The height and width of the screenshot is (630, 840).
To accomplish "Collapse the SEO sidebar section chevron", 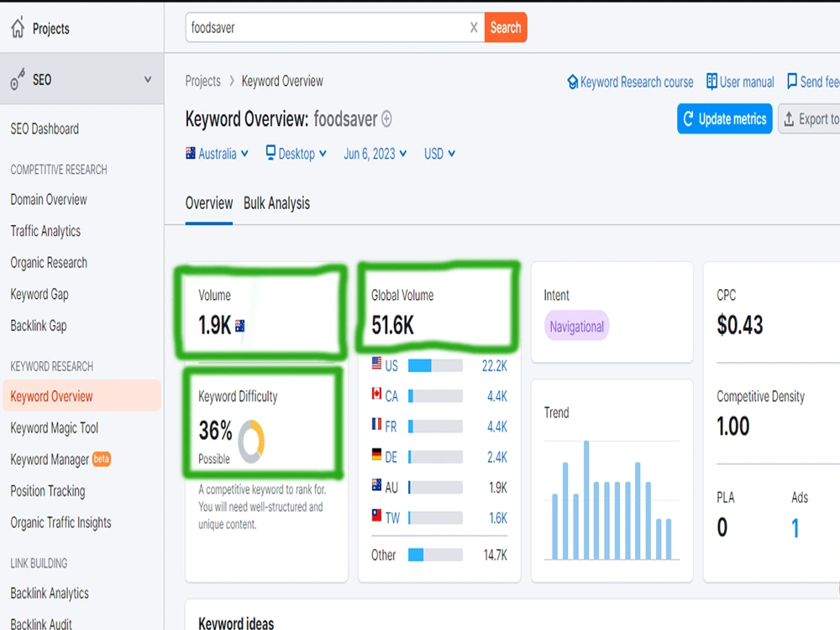I will 147,80.
